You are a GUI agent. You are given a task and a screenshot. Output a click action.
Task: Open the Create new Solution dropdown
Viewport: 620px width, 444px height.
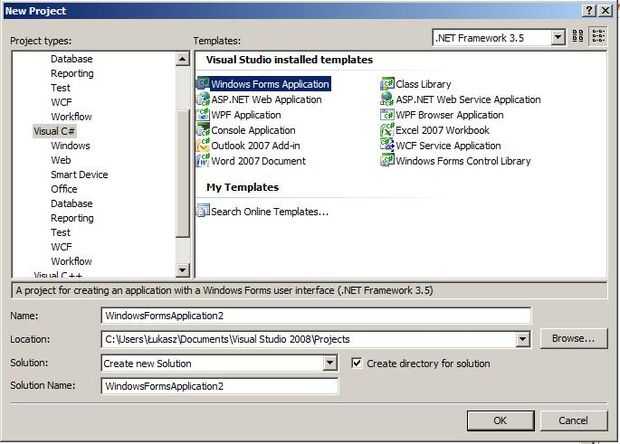click(330, 363)
